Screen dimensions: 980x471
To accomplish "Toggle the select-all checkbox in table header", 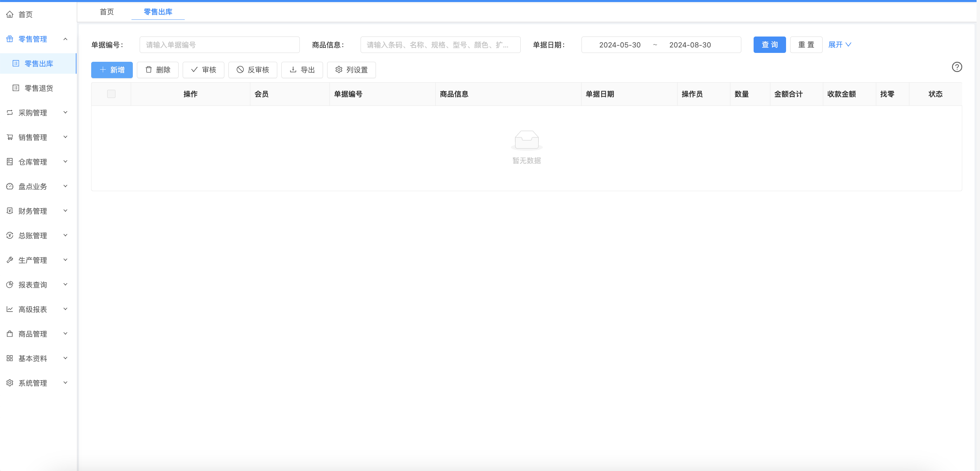I will (111, 94).
